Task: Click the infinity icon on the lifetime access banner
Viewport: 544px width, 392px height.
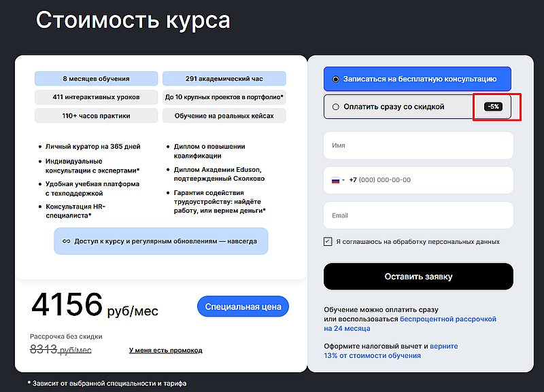Action: pyautogui.click(x=66, y=241)
